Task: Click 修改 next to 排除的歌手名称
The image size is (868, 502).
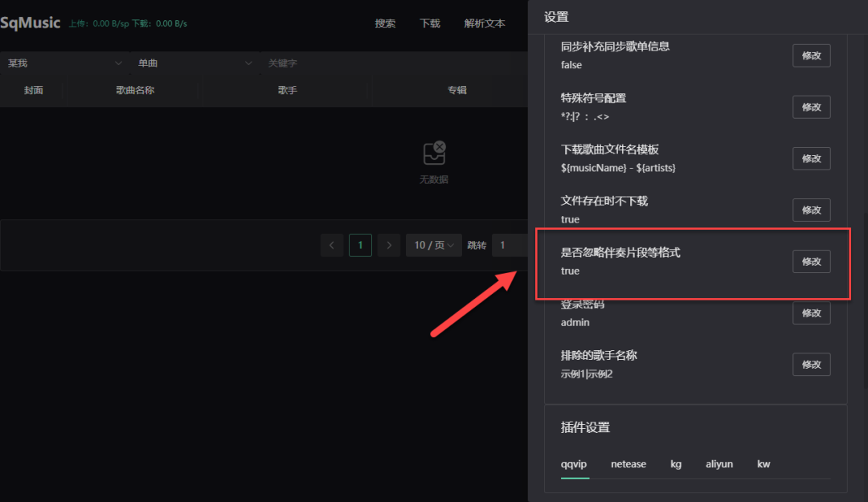Action: 811,365
